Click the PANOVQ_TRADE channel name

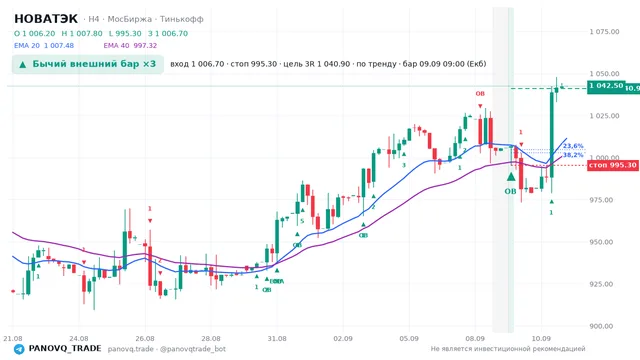65,349
